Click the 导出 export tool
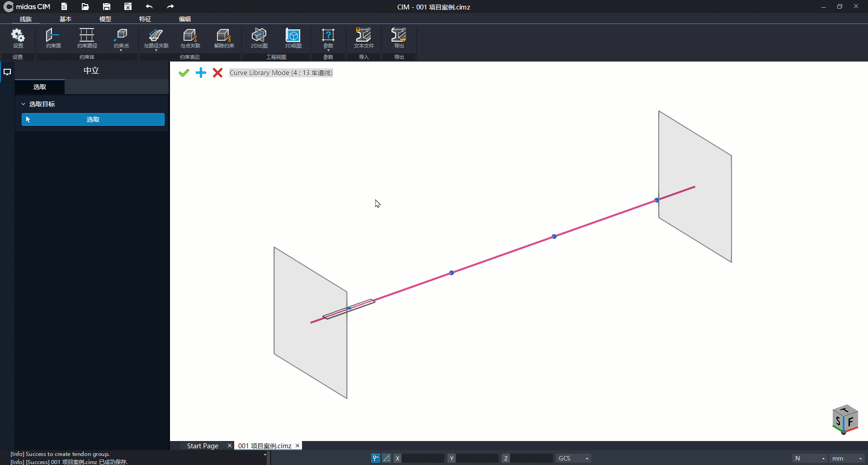This screenshot has width=868, height=465. (399, 38)
